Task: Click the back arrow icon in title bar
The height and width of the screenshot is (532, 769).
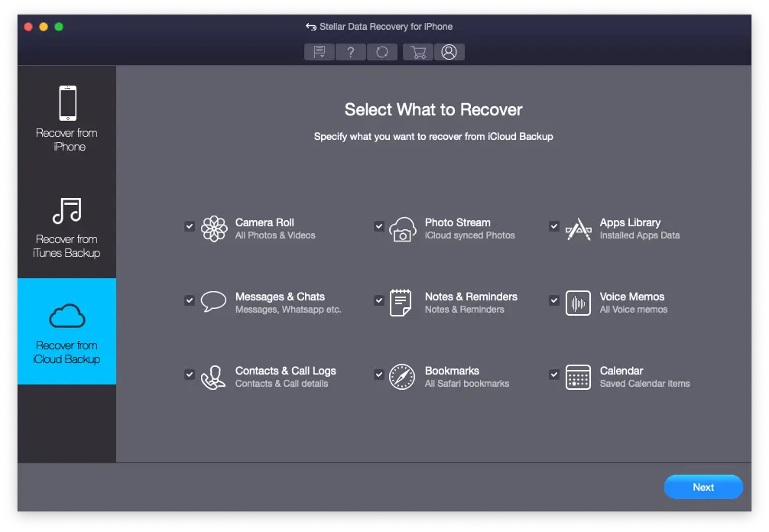Action: (x=311, y=27)
